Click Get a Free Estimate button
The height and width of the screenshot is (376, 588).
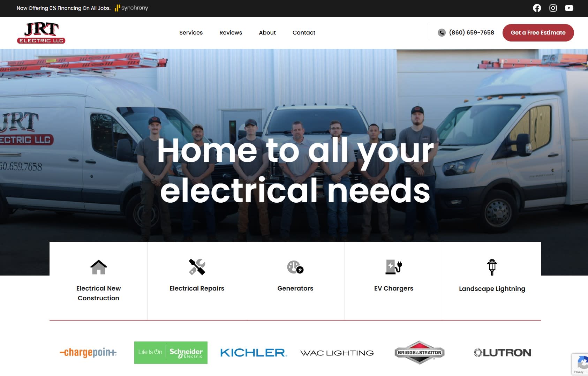pyautogui.click(x=538, y=33)
